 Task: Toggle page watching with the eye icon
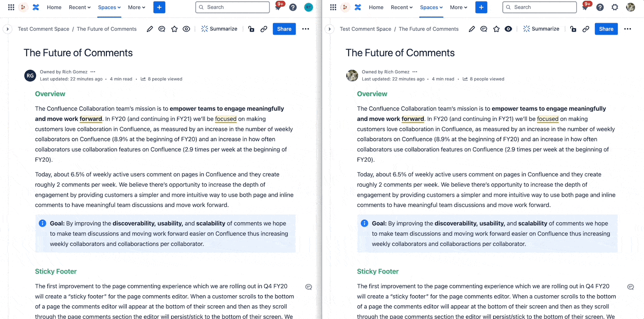186,29
